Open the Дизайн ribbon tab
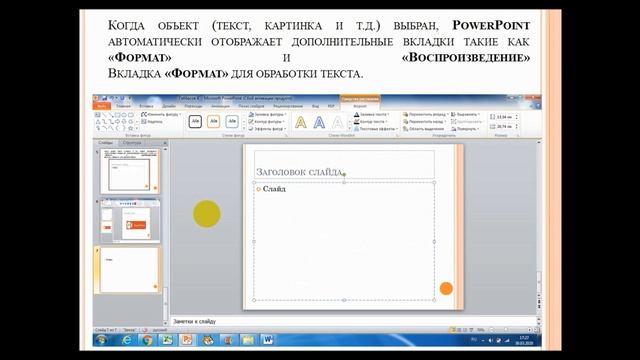 point(169,106)
